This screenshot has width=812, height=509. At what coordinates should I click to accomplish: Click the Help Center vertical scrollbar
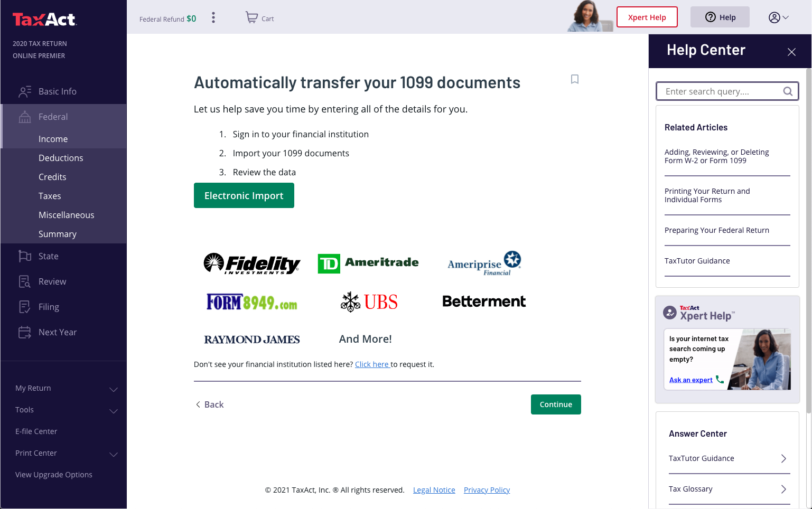[x=809, y=240]
